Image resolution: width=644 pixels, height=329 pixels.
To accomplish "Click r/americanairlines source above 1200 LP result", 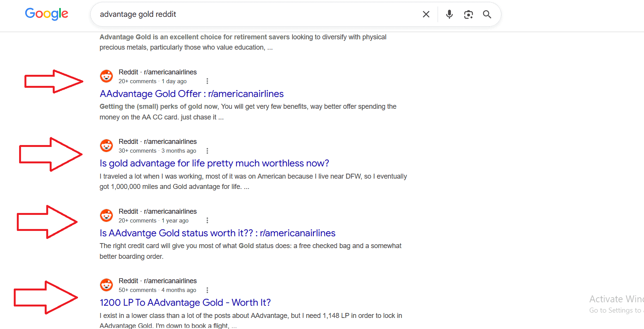I will (170, 281).
